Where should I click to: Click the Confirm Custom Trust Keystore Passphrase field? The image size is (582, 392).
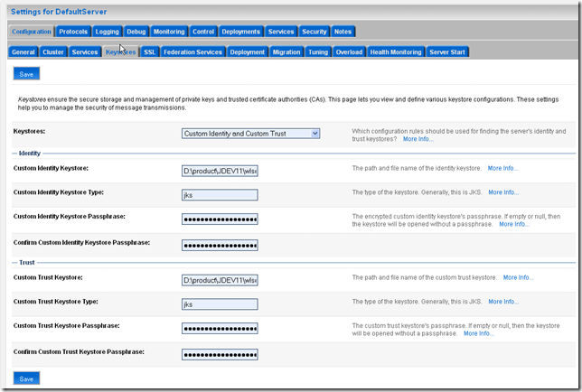220,354
